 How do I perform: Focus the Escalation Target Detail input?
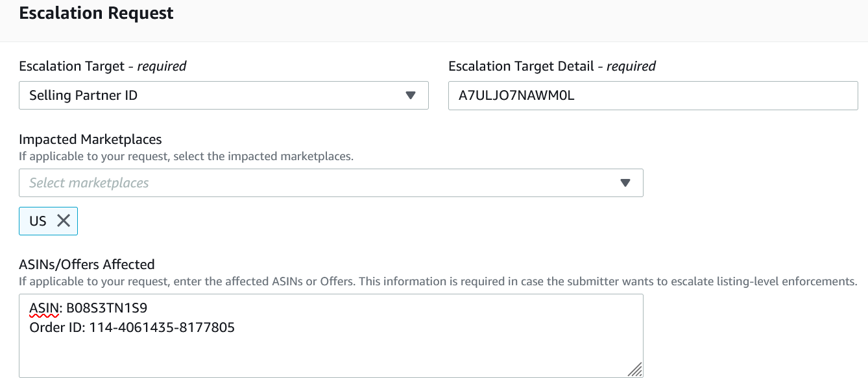653,95
